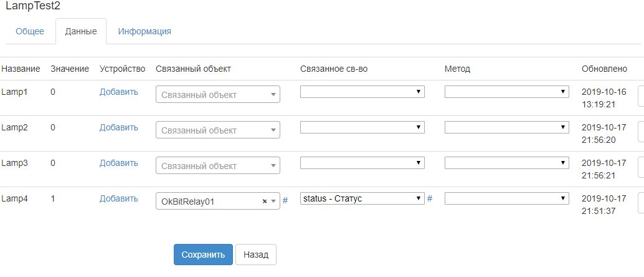644x277 pixels.
Task: Open Lamp1 linked object dropdown
Action: click(x=217, y=95)
